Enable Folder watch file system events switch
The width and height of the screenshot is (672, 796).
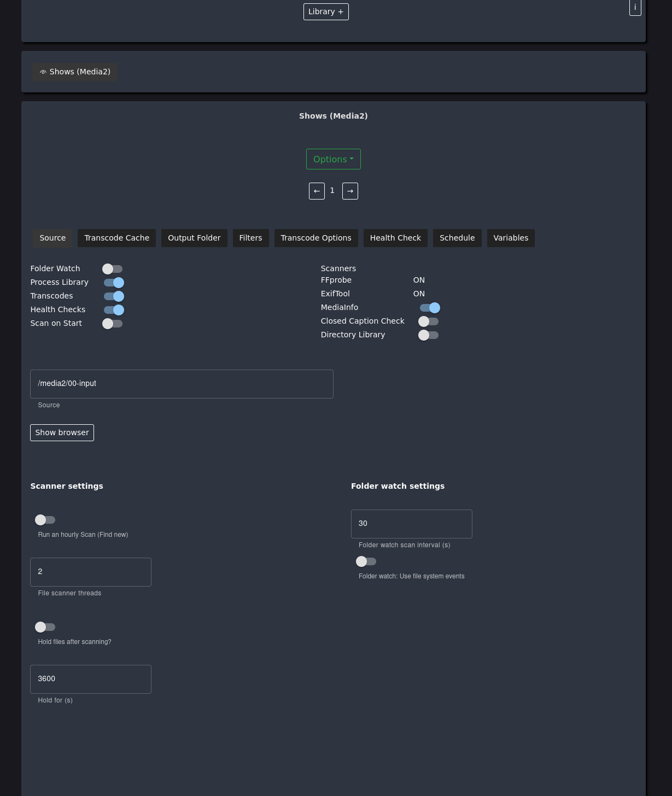coord(366,561)
